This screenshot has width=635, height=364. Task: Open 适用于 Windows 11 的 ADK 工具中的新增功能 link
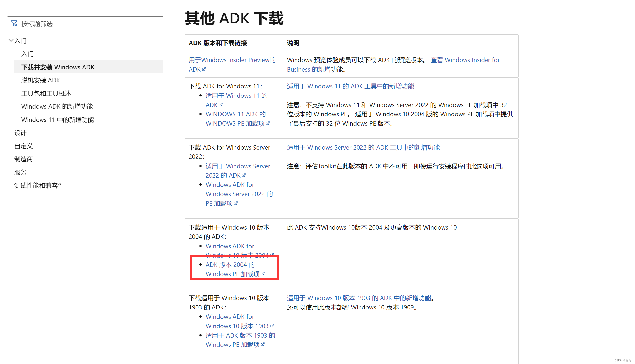350,86
